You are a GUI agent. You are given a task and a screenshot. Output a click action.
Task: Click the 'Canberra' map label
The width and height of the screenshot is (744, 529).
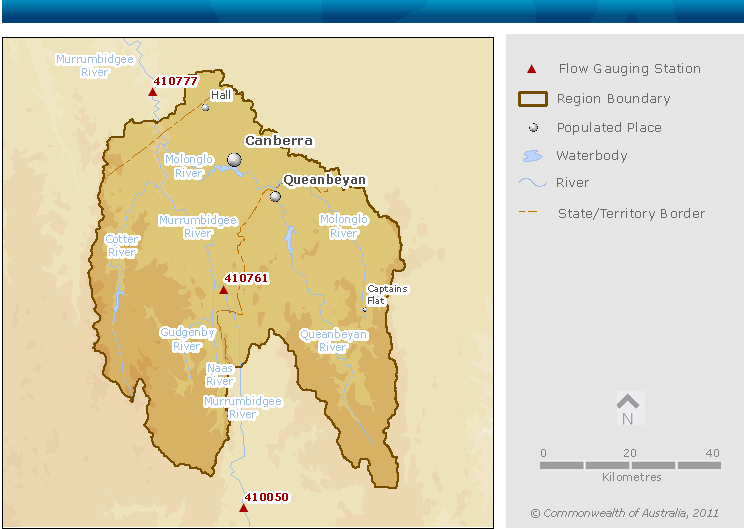coord(279,140)
